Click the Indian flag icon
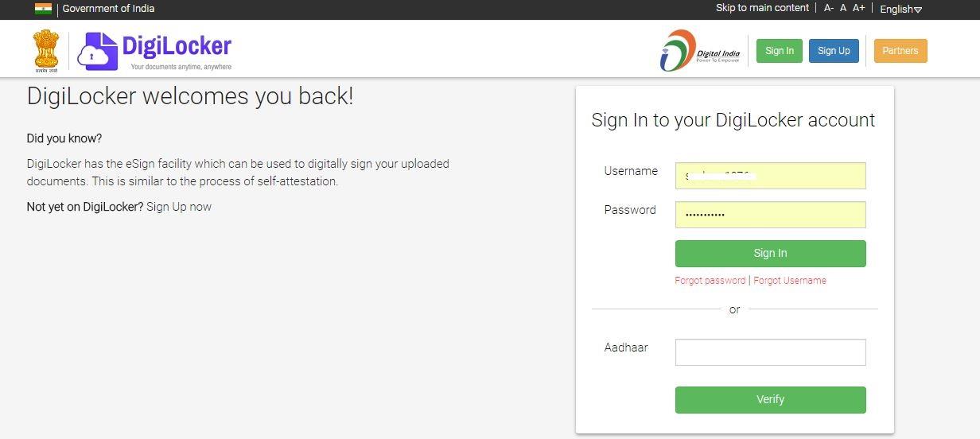Image resolution: width=980 pixels, height=439 pixels. [43, 9]
